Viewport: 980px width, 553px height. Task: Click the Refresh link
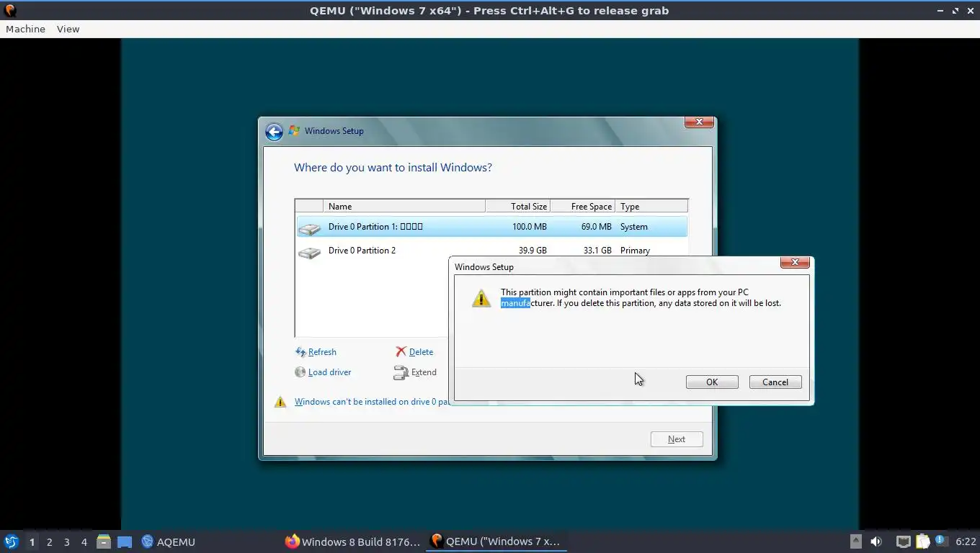[322, 352]
